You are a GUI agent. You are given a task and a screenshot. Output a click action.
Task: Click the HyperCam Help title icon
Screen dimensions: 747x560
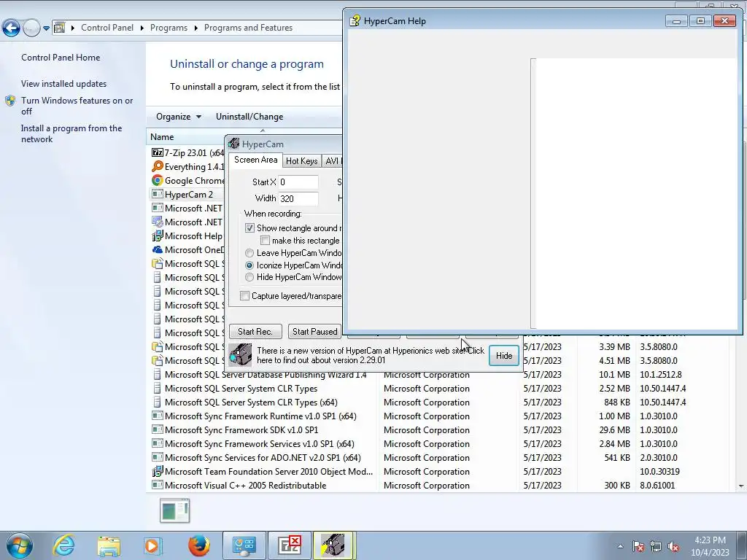355,21
